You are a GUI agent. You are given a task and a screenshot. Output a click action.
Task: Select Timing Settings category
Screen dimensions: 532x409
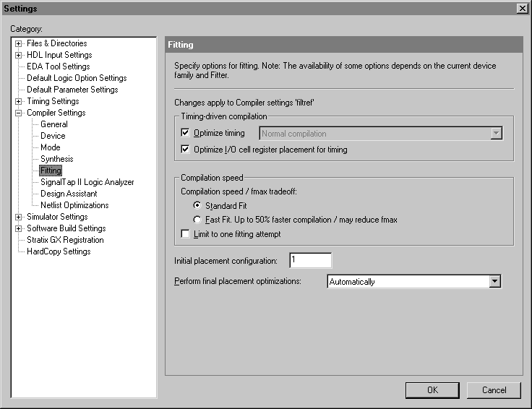pos(53,101)
